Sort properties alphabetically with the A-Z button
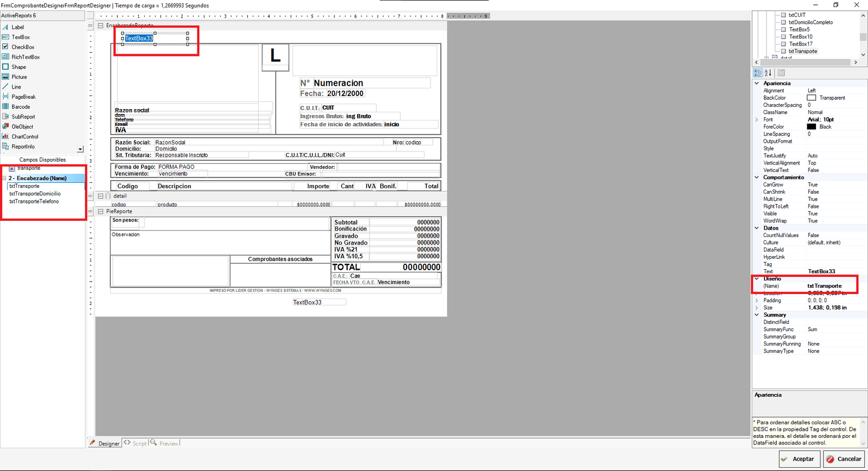 pyautogui.click(x=768, y=73)
